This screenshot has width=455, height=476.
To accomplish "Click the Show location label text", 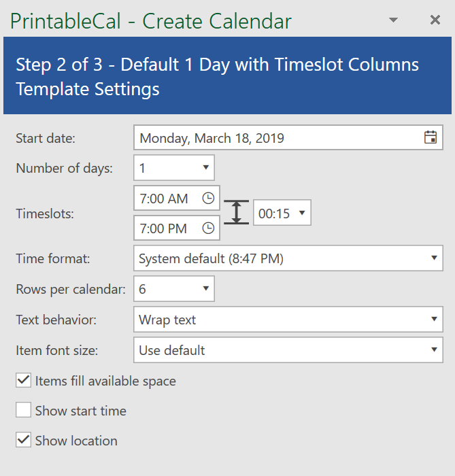I will coord(76,441).
